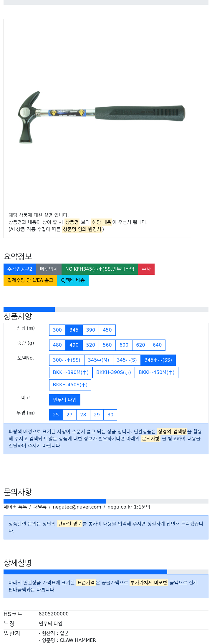Click the 빠루망치 tag
Screen dimensions: 212x644
click(49, 269)
